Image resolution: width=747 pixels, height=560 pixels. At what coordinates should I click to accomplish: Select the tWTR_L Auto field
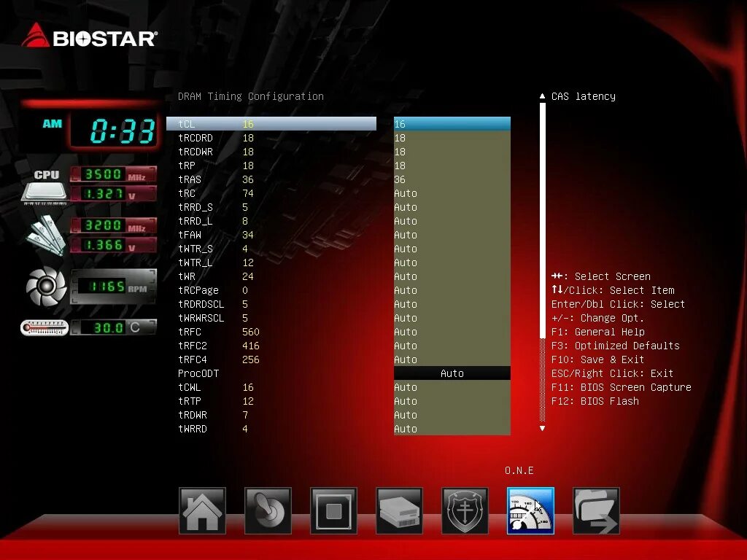(452, 262)
